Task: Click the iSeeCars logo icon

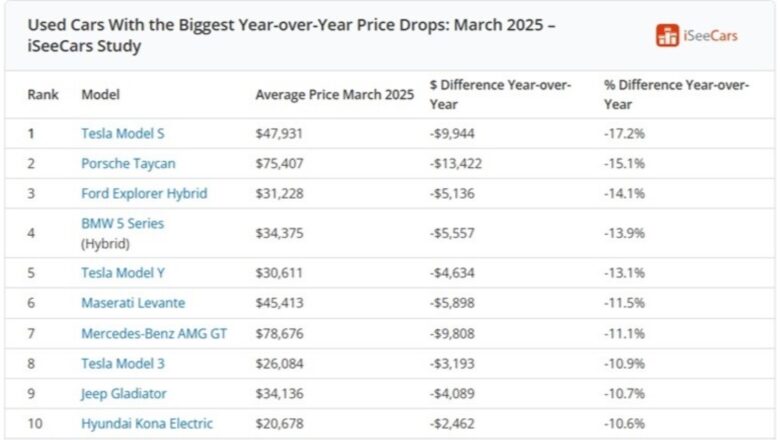Action: click(x=667, y=36)
